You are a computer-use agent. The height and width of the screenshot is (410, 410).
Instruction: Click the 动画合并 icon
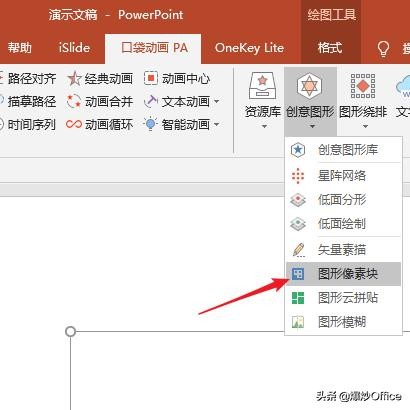pos(74,101)
